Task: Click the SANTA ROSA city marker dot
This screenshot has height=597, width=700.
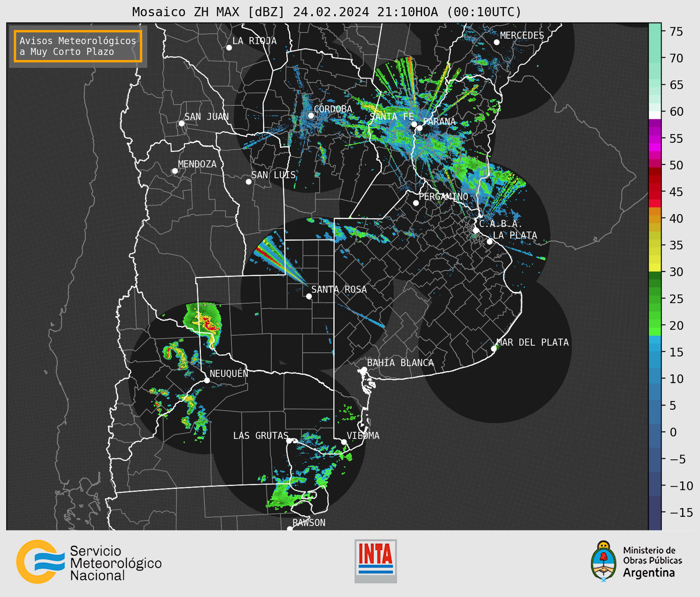Action: (x=309, y=296)
